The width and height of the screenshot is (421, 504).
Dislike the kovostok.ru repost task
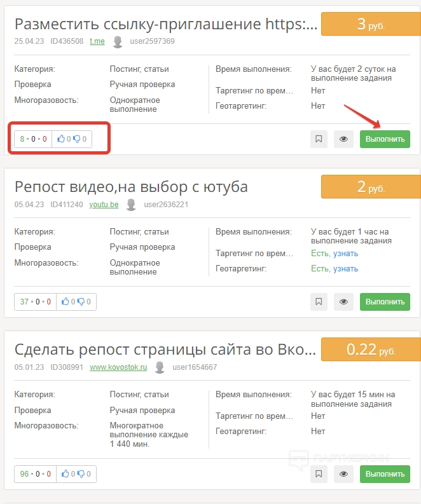pyautogui.click(x=82, y=473)
